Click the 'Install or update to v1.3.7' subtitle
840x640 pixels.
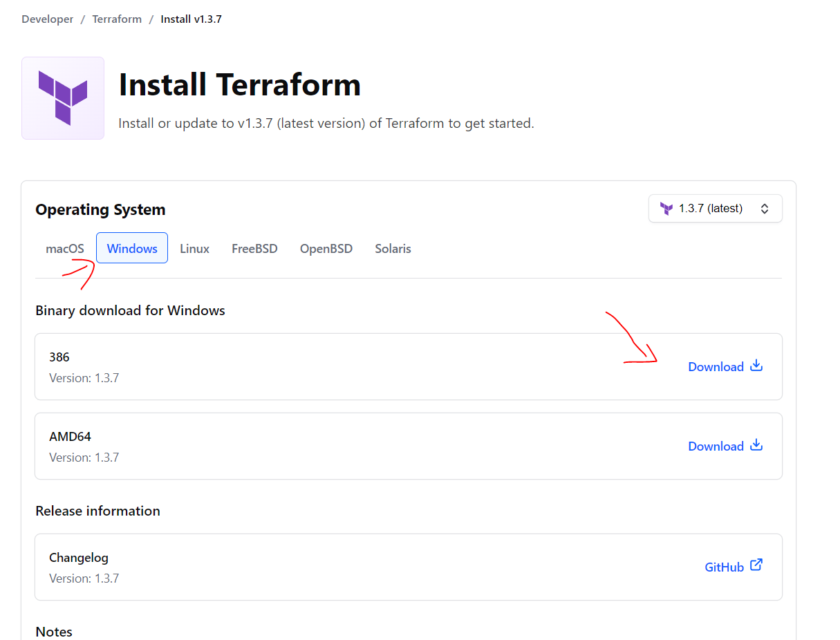pos(326,124)
